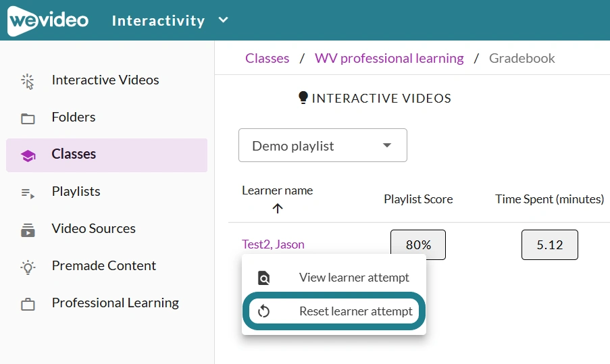Click the ascending sort arrow under Learner name
This screenshot has height=364, width=610.
[x=278, y=209]
